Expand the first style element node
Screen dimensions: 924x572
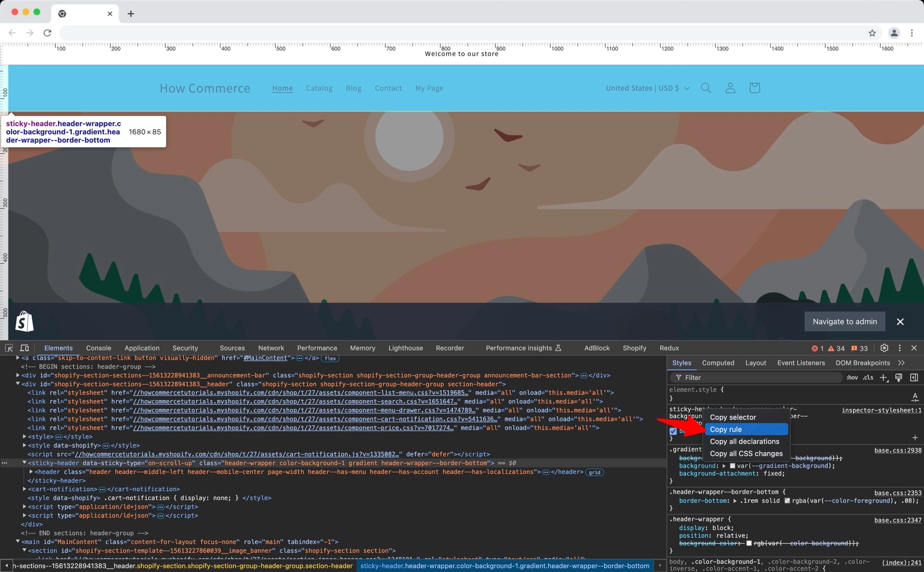pyautogui.click(x=25, y=436)
